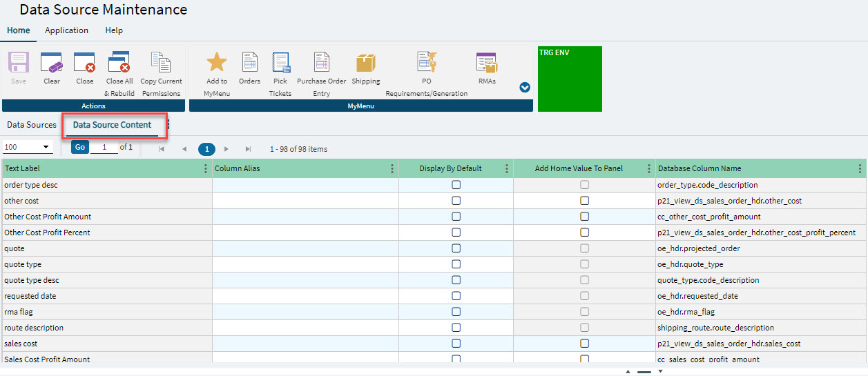Open Purchase Order Entry shortcut
Image resolution: width=868 pixels, height=376 pixels.
pos(322,63)
